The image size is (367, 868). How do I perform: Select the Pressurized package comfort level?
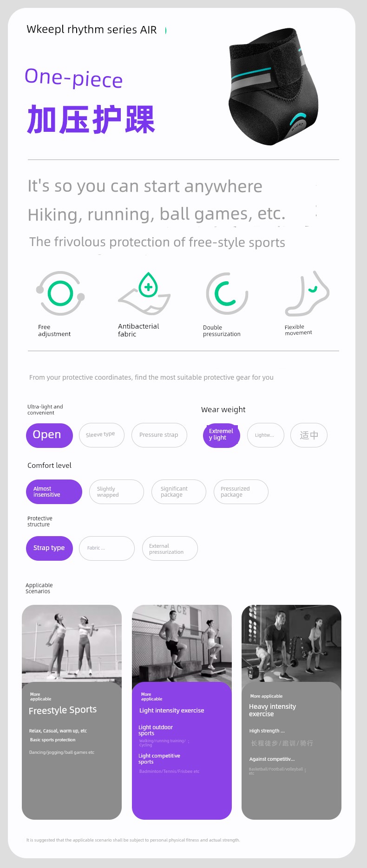click(241, 492)
